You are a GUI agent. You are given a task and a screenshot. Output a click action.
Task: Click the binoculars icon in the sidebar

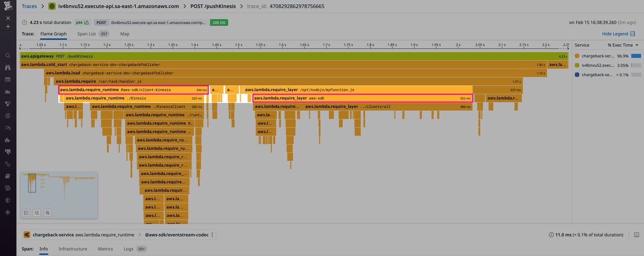(8, 68)
